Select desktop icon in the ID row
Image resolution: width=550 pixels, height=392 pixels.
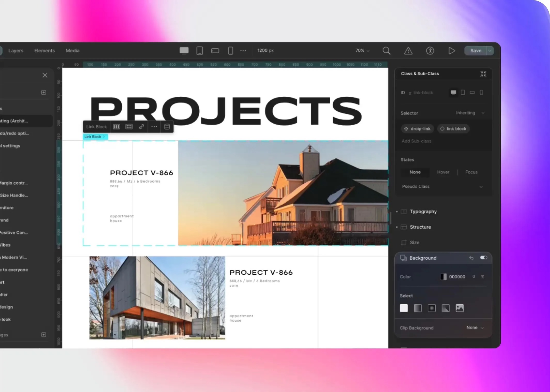coord(453,92)
